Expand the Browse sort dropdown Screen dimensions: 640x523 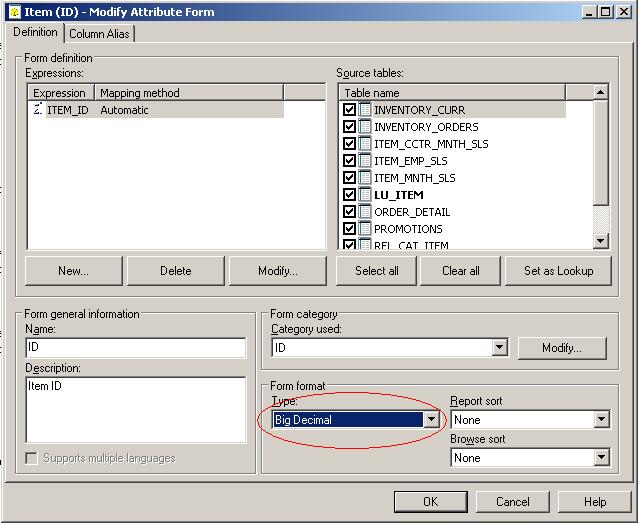point(601,458)
